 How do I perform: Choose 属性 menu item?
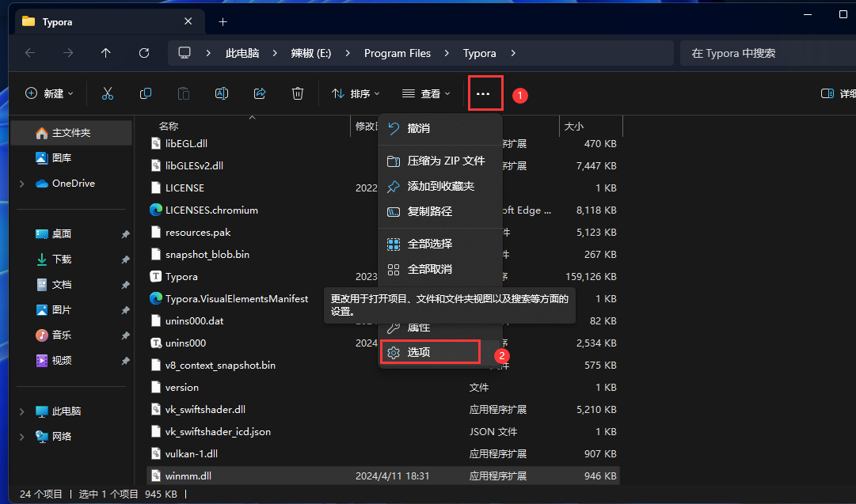[x=440, y=328]
